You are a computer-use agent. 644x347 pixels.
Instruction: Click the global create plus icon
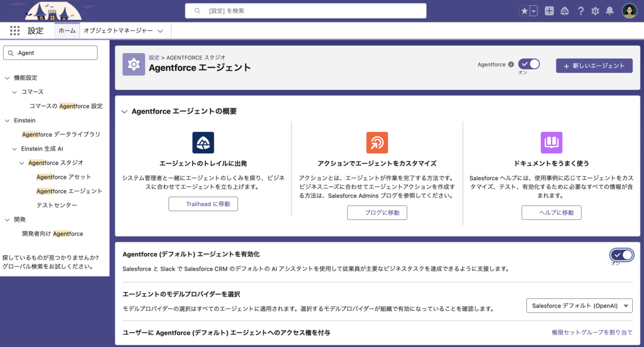(549, 11)
